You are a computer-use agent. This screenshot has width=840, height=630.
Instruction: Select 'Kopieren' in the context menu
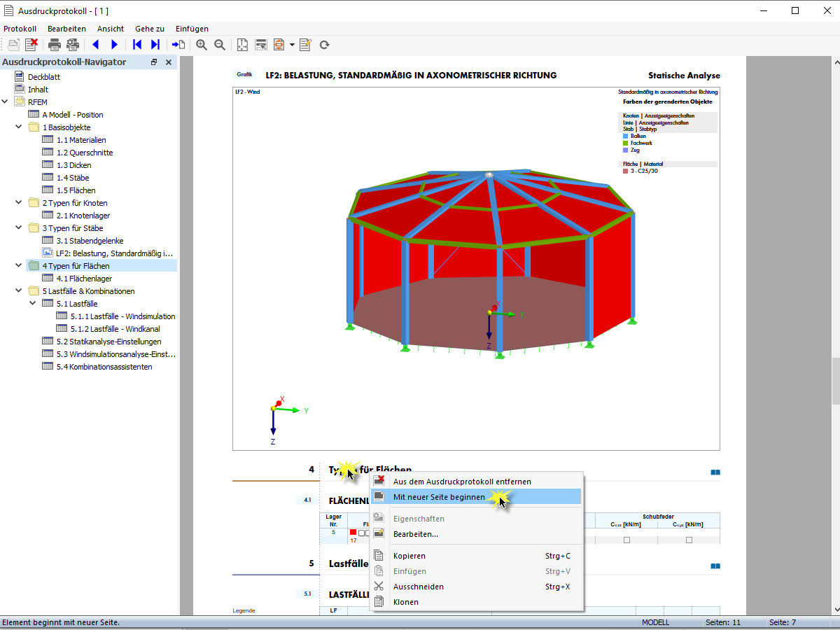[x=476, y=556]
